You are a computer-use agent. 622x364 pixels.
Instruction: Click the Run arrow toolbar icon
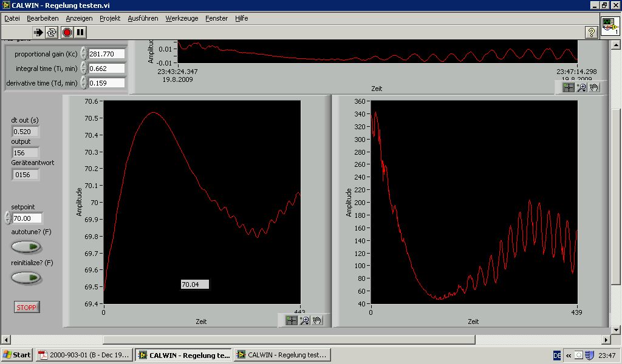pyautogui.click(x=39, y=32)
